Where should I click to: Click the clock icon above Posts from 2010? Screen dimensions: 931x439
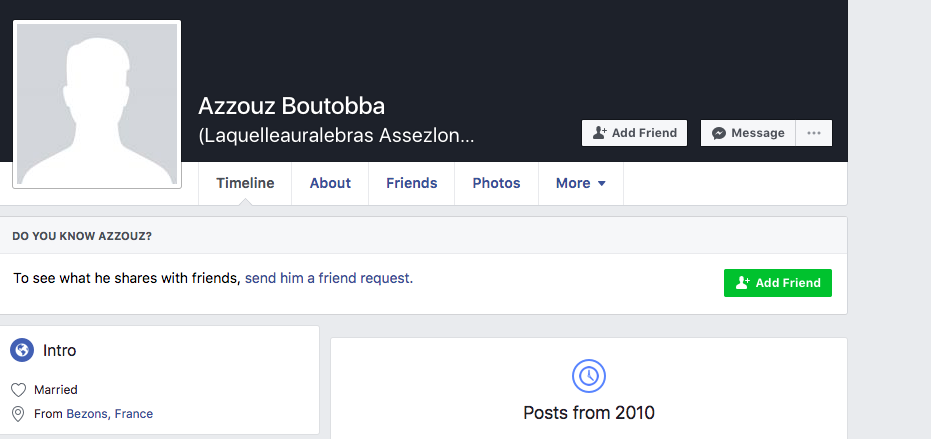coord(588,375)
